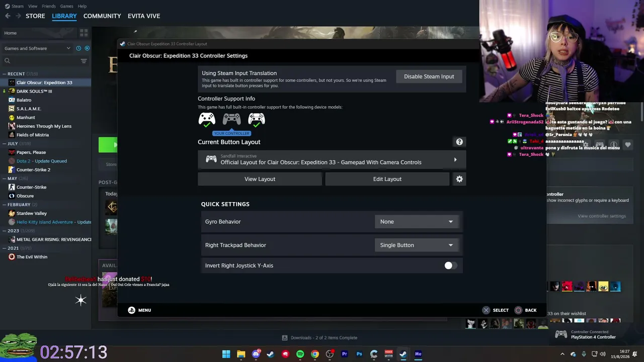
Task: Open the library grid view icon beside Home
Action: coord(84,33)
